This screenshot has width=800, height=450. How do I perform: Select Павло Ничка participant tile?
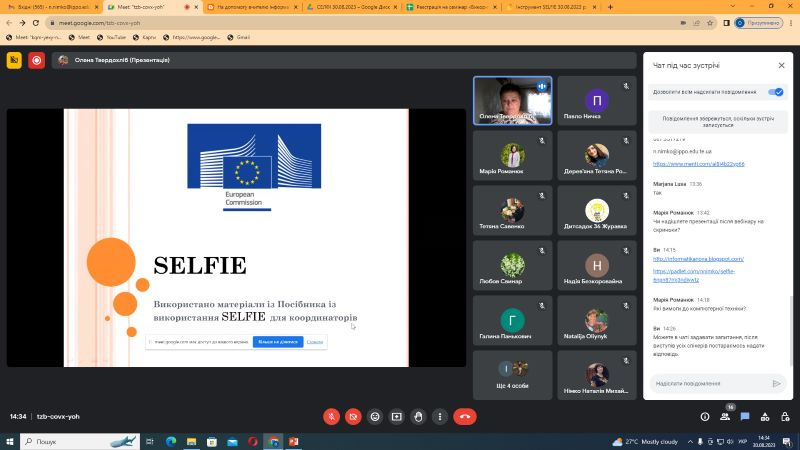596,101
